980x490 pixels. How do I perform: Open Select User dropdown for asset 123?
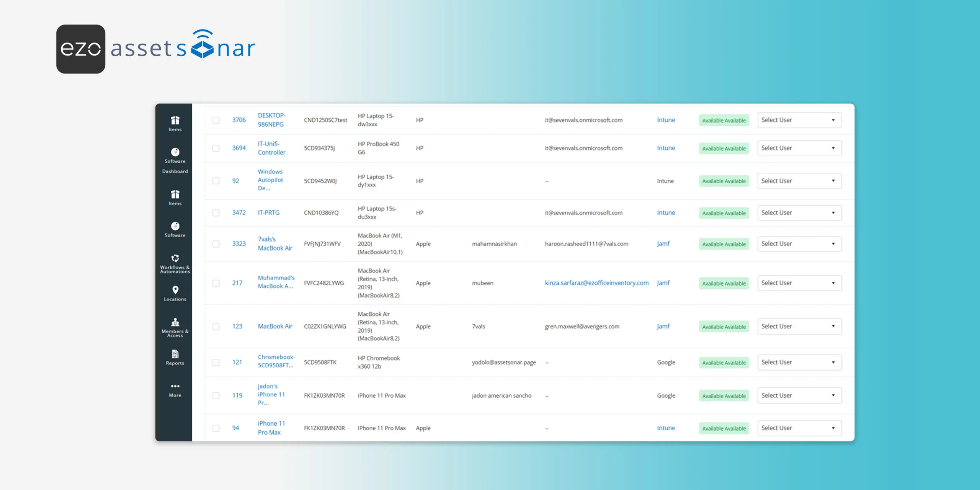tap(799, 327)
